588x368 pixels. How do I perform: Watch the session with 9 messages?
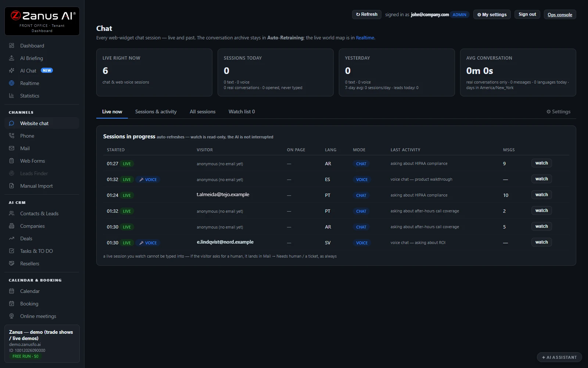[541, 163]
